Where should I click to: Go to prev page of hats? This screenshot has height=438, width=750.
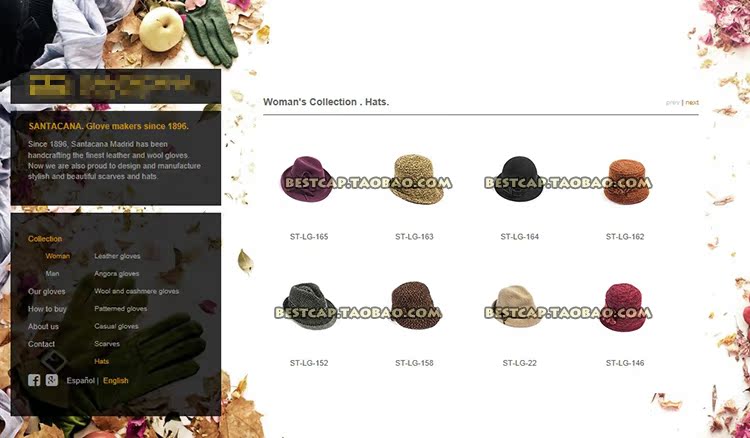coord(673,102)
